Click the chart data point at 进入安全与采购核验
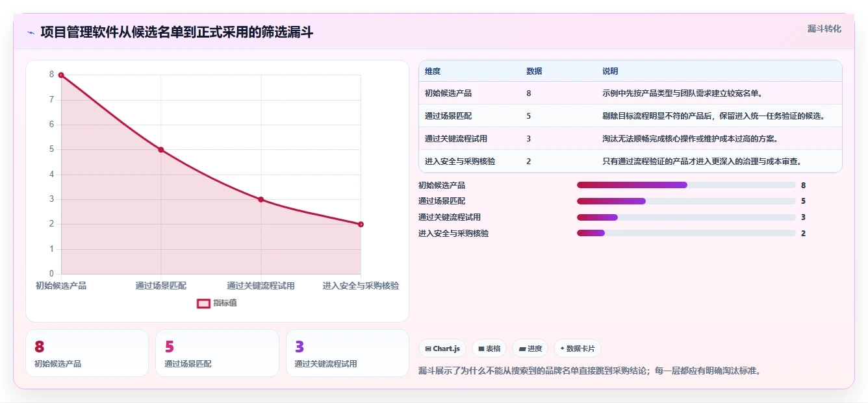The image size is (868, 403). point(361,225)
